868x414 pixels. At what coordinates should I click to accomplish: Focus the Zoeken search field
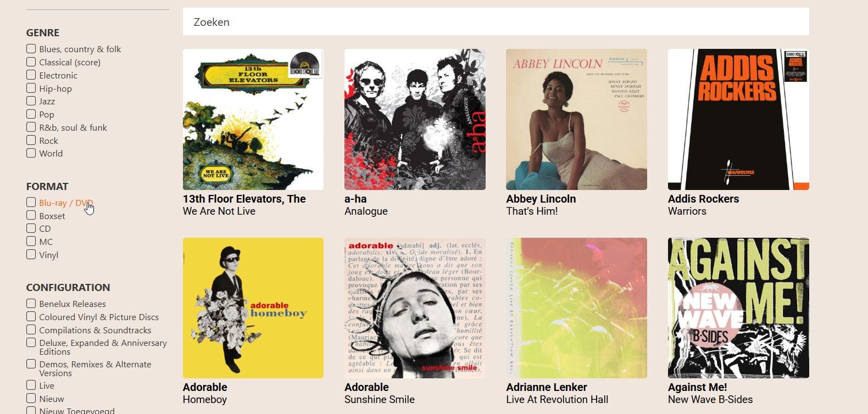[x=496, y=22]
